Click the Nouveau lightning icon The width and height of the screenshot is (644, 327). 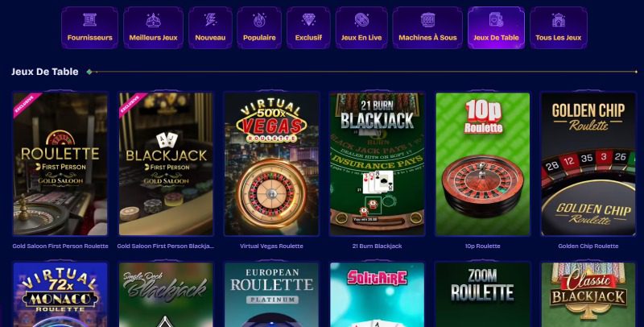[210, 19]
